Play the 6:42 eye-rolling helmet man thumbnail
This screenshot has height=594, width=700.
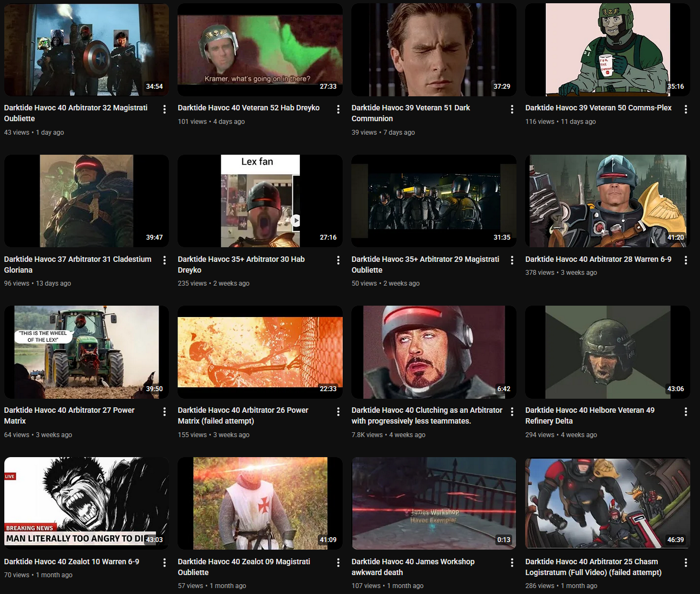coord(434,352)
